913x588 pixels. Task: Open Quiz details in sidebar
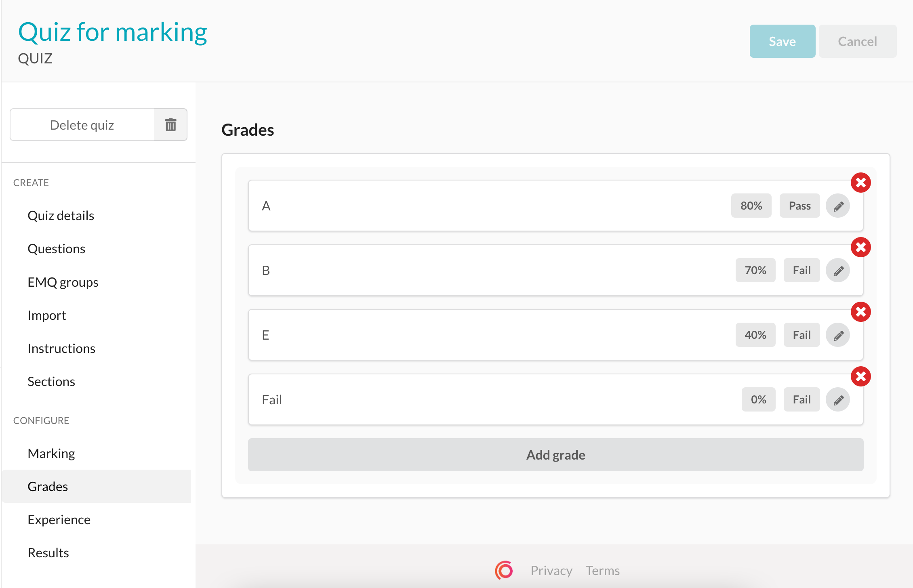61,216
